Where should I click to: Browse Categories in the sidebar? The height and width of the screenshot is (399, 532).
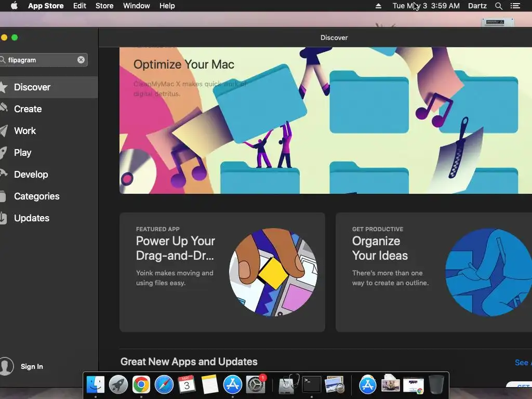click(49, 196)
